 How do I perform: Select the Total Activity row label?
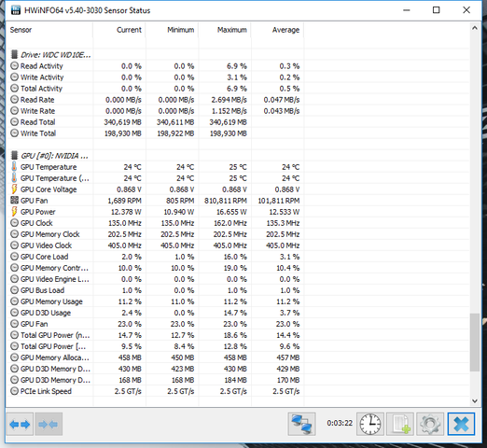[x=41, y=89]
